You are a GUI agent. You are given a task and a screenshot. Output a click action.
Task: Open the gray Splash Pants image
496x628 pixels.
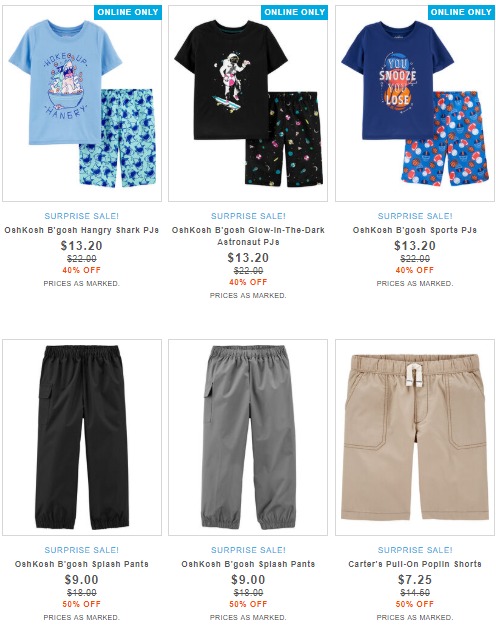click(248, 437)
